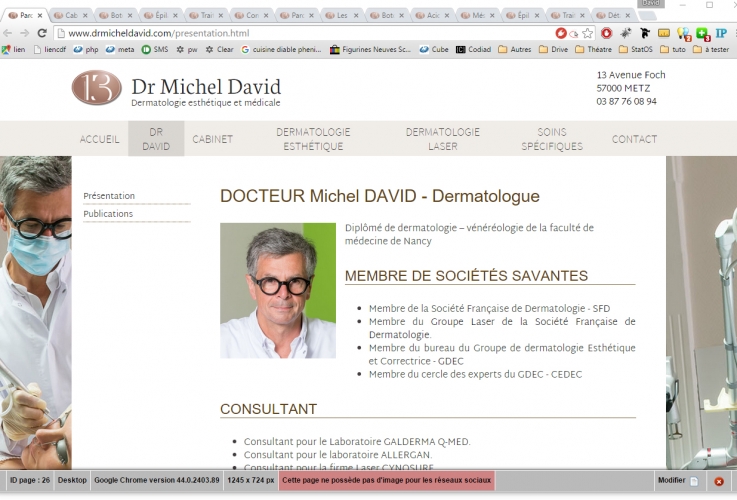
Task: Click the 'Google Chrome version 44.0.2403.89' entry
Action: tap(157, 480)
